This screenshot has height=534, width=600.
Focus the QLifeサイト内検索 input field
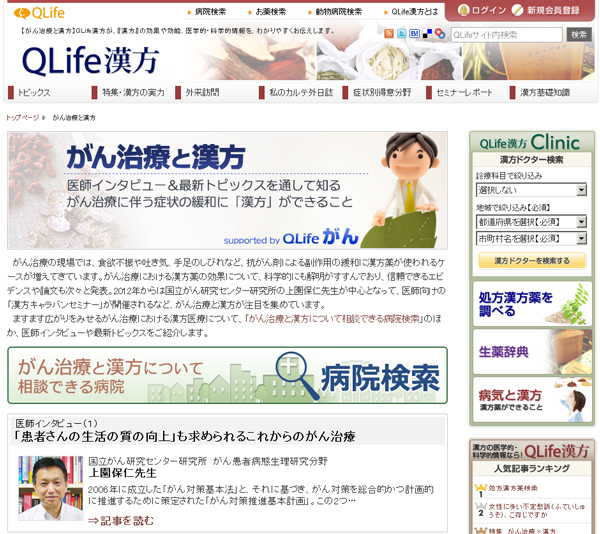507,35
